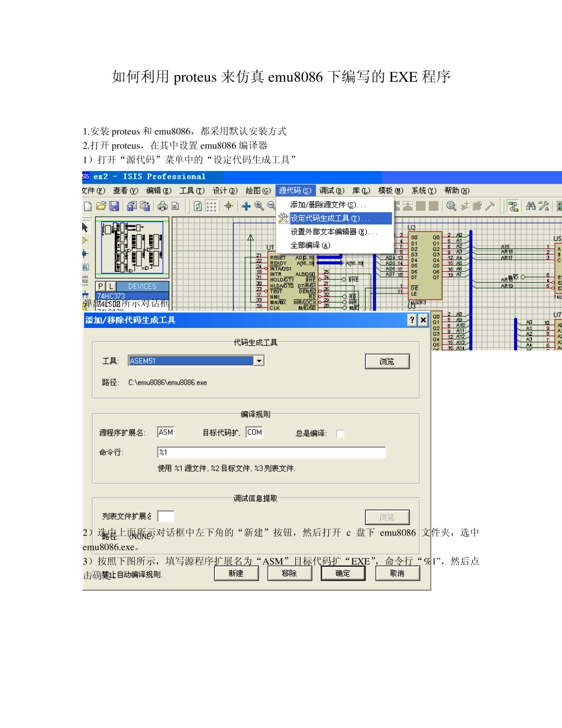This screenshot has width=562, height=728.
Task: Close the 添加/移除代码生成工具 dialog
Action: click(423, 320)
